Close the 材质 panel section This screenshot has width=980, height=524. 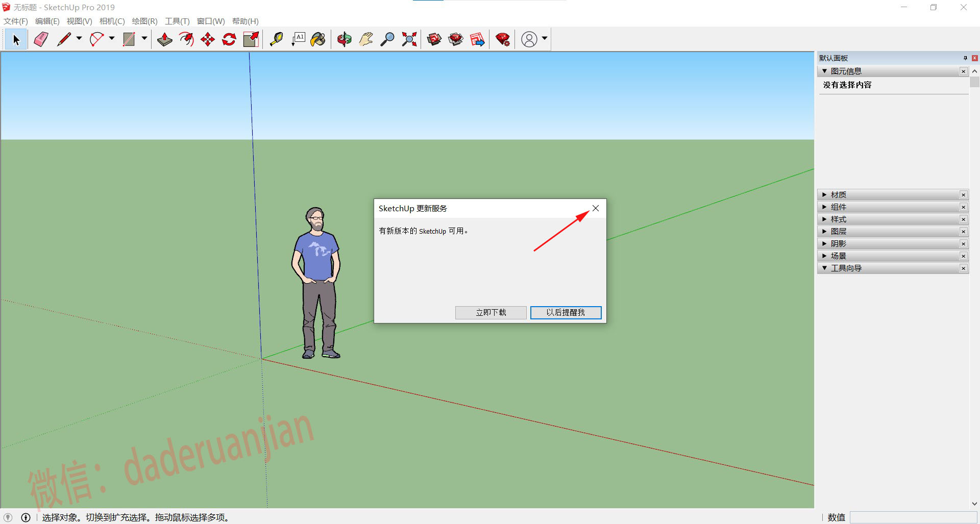click(964, 194)
